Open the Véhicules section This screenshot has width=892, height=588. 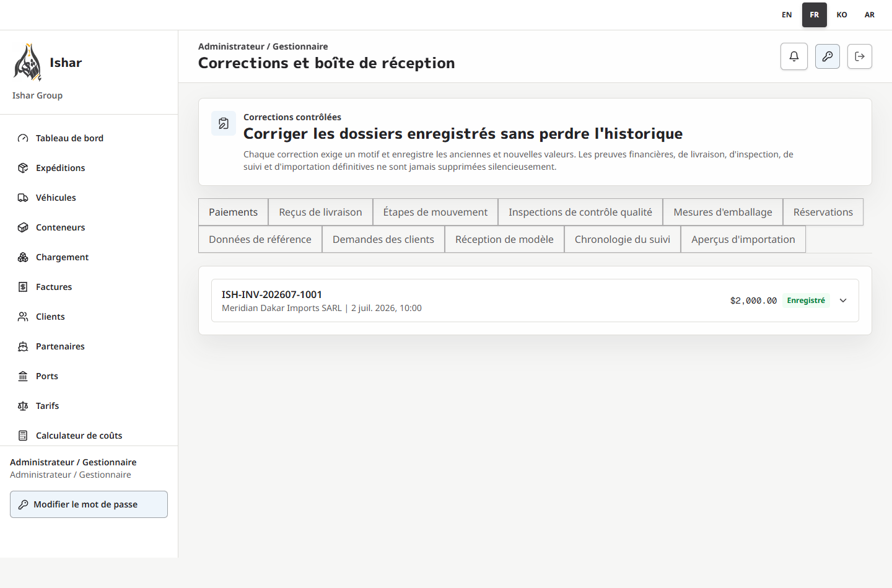pyautogui.click(x=89, y=198)
